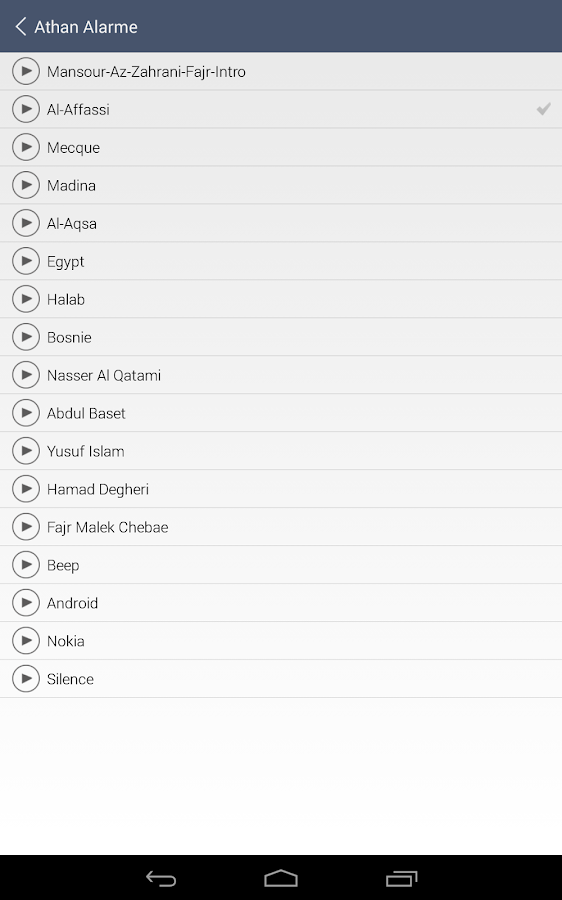Preview the Yusuf Islam athan
Image resolution: width=562 pixels, height=900 pixels.
coord(26,451)
